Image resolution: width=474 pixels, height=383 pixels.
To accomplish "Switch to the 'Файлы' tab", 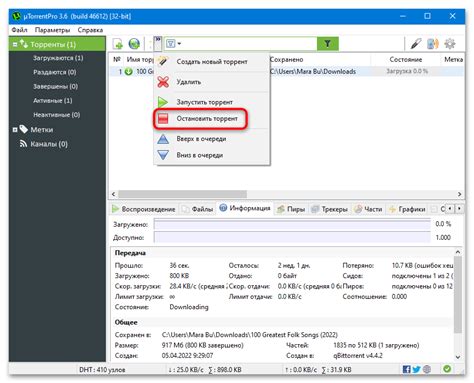I will [x=197, y=209].
